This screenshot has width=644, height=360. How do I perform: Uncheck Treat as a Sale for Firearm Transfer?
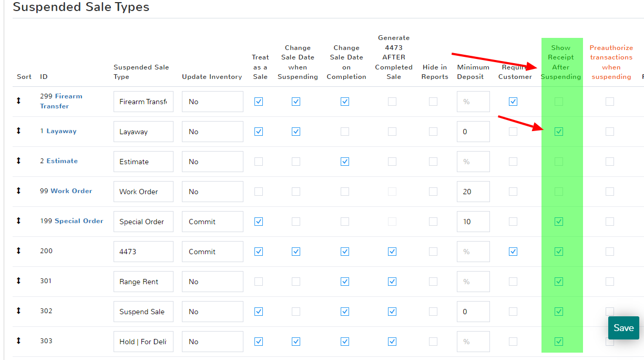pyautogui.click(x=258, y=102)
